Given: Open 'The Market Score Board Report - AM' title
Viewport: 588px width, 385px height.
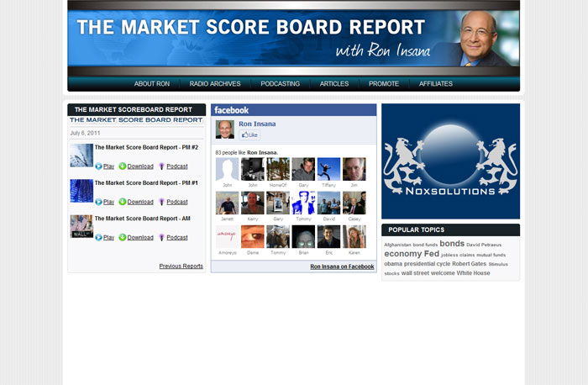Looking at the screenshot, I should [x=143, y=219].
